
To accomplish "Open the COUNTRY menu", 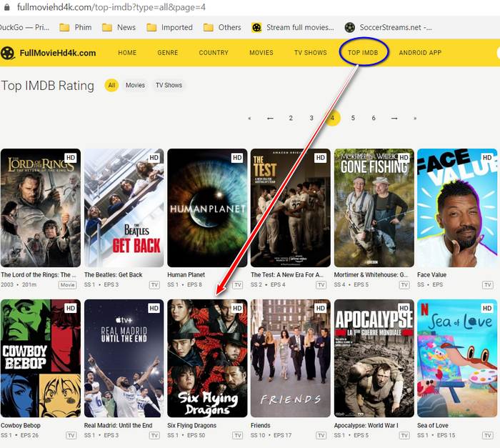I will [214, 53].
